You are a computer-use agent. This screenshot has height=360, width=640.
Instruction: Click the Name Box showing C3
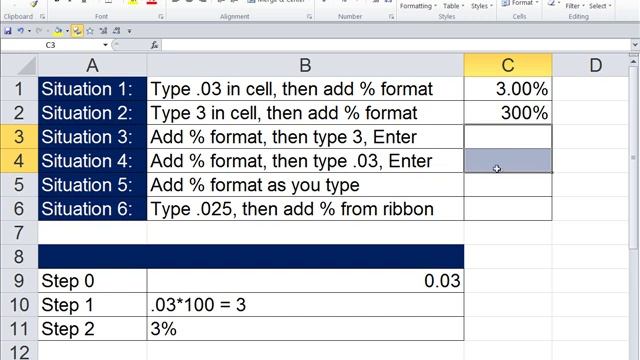51,45
